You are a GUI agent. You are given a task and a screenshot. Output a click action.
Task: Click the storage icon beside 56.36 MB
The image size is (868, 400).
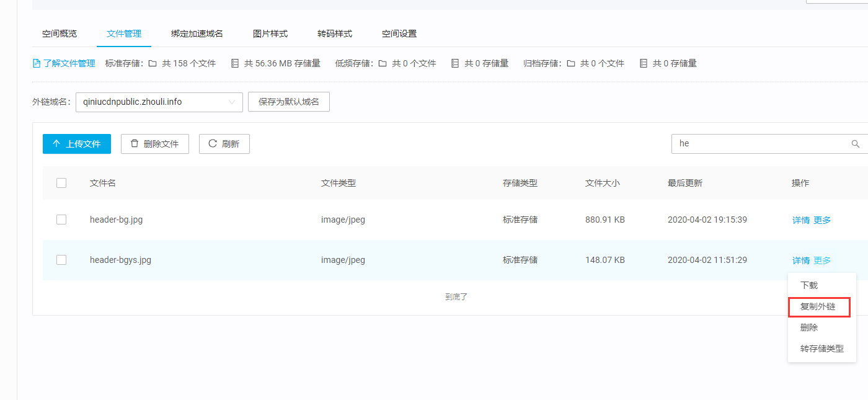[234, 63]
